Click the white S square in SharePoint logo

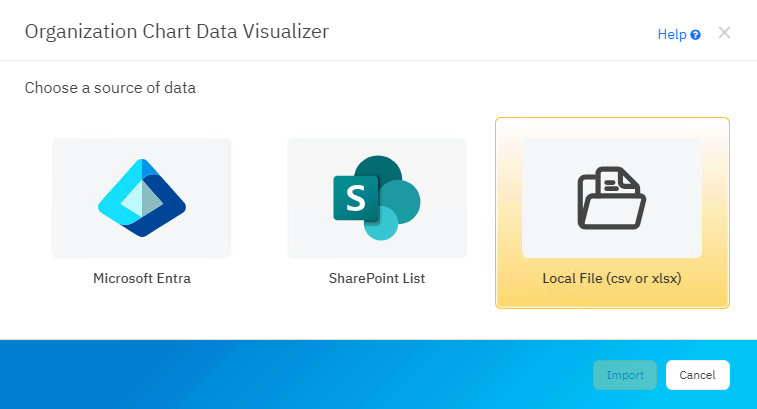tap(353, 197)
